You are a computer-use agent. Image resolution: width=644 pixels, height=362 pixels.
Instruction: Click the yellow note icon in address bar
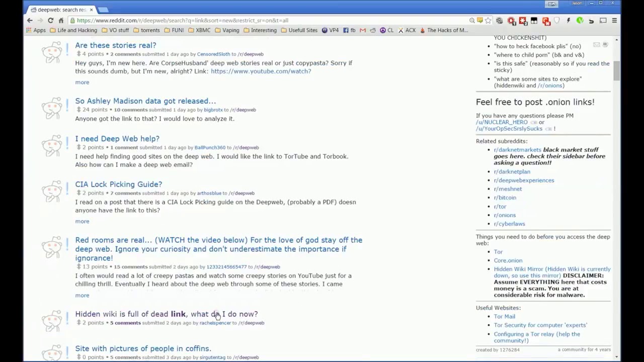tap(480, 21)
